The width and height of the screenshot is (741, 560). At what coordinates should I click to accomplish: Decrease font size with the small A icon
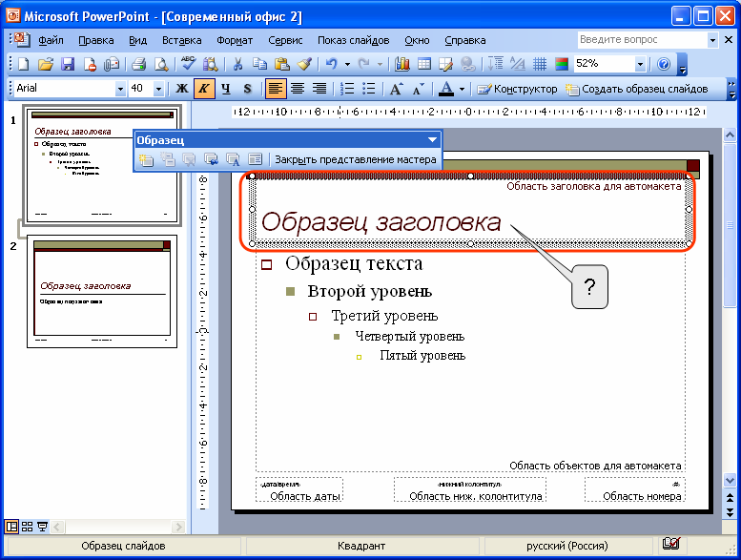[x=419, y=89]
